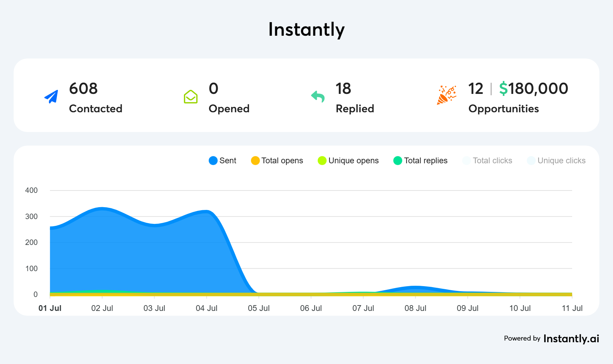The width and height of the screenshot is (613, 364).
Task: Click the Instantly page title
Action: tap(306, 29)
